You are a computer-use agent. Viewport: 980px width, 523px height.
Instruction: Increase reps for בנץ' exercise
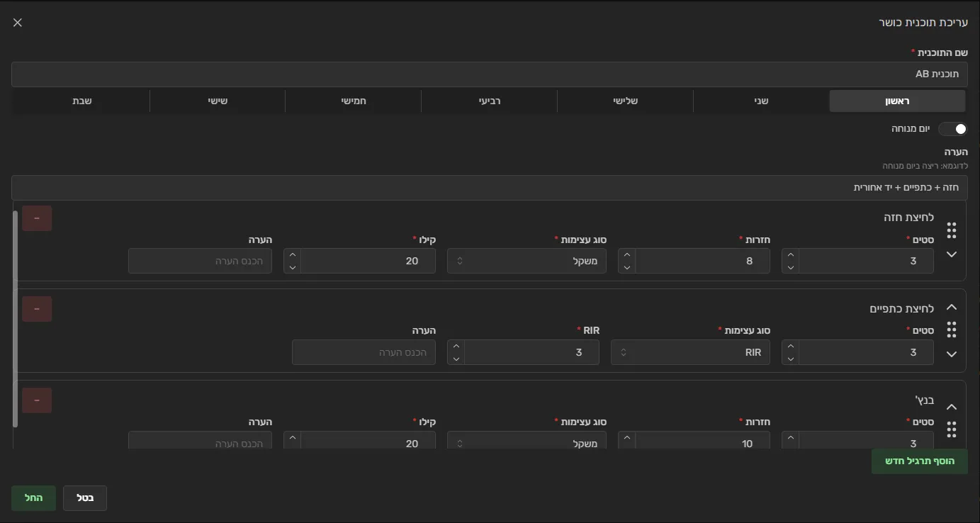click(x=627, y=437)
